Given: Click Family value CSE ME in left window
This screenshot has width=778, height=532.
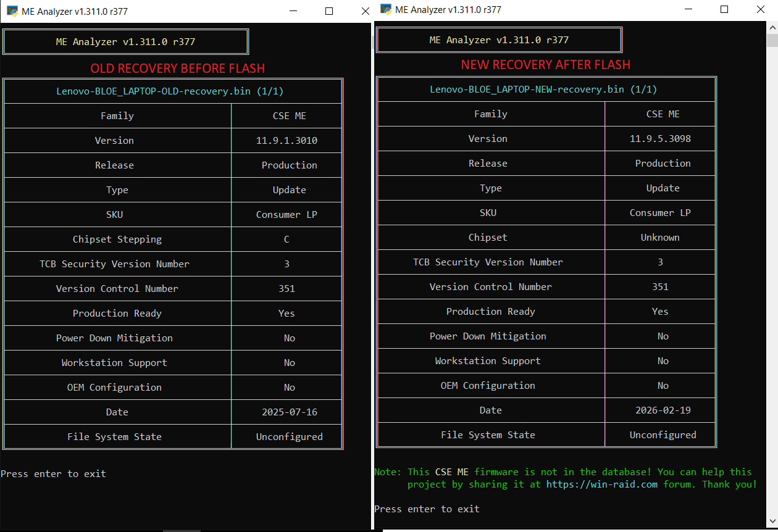Looking at the screenshot, I should [290, 116].
